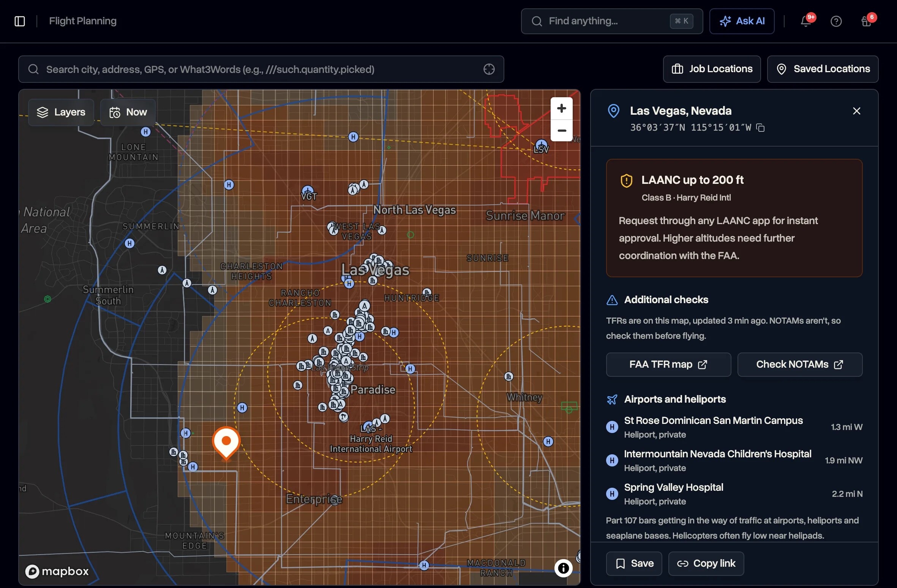Close the Las Vegas, Nevada panel
897x588 pixels.
[x=857, y=111]
